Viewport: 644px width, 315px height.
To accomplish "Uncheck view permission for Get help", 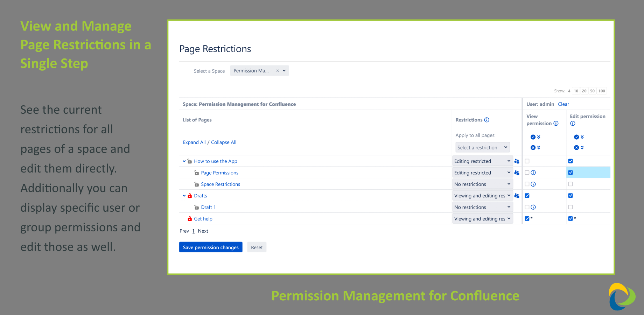I will click(x=527, y=218).
